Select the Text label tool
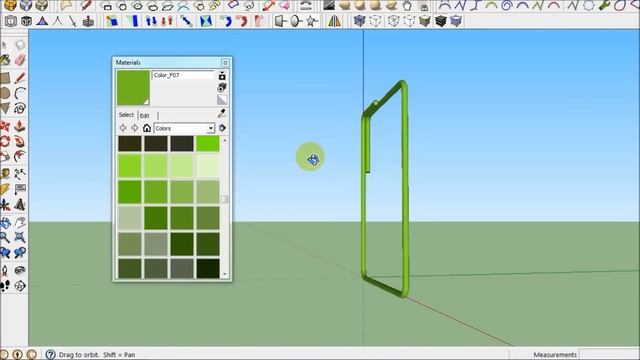640x360 pixels. 20,189
